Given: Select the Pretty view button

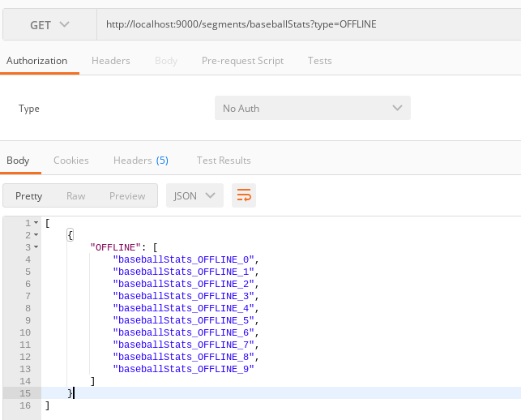Looking at the screenshot, I should [28, 196].
